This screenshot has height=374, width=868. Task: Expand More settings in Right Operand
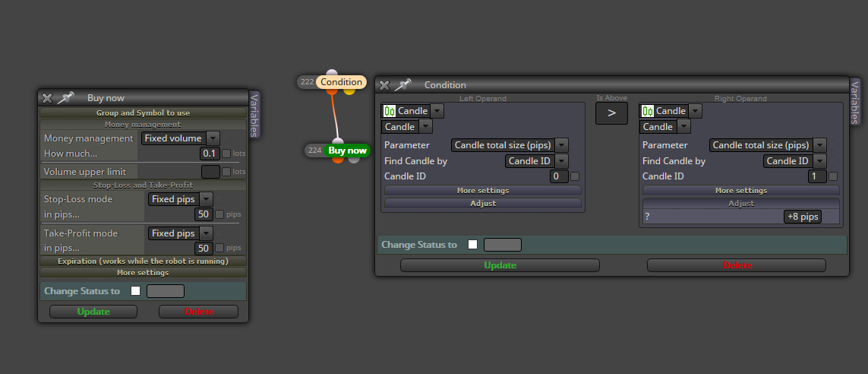(740, 190)
